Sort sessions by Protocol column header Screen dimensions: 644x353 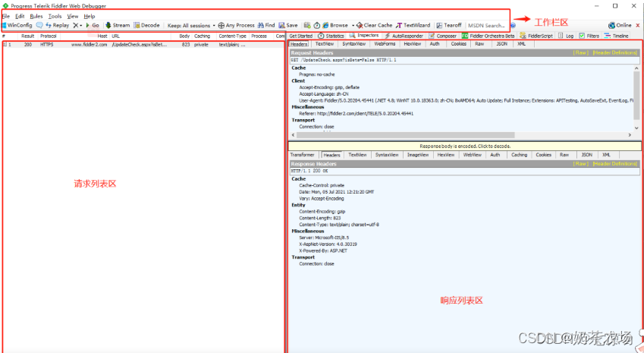(49, 36)
